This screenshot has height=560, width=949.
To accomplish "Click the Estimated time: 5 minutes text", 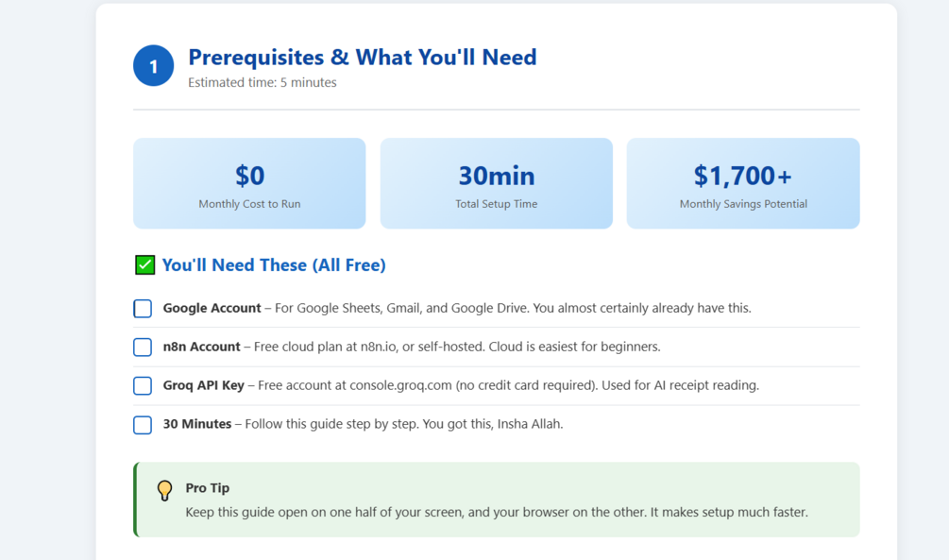I will [x=263, y=82].
